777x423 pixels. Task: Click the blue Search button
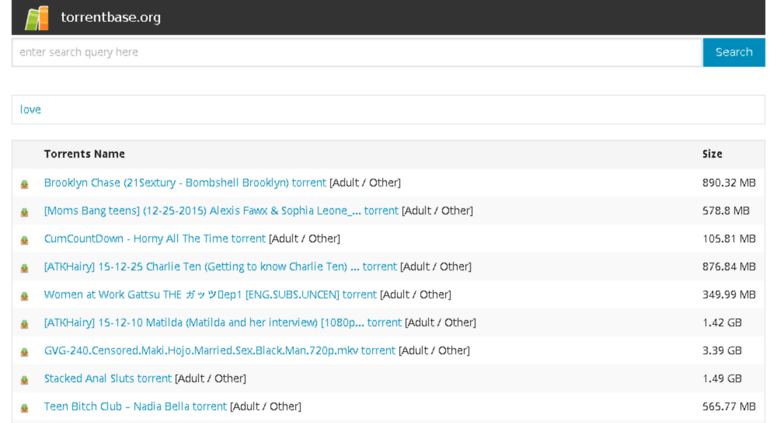click(733, 52)
